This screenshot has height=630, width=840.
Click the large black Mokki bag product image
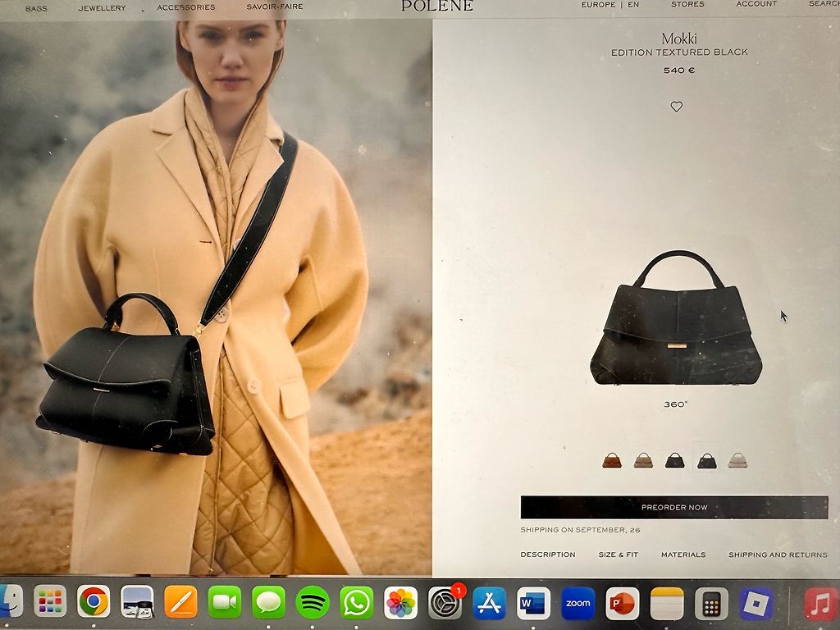[676, 317]
